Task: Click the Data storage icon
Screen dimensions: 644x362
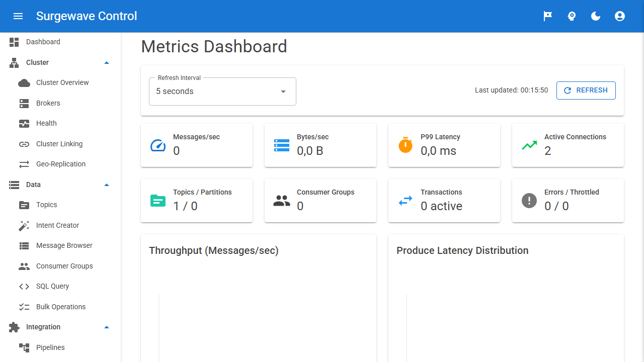Action: tap(14, 185)
